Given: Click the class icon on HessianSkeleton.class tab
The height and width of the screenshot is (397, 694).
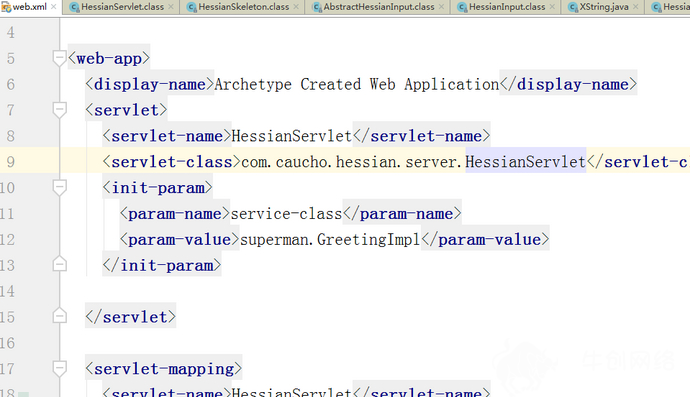Looking at the screenshot, I should click(191, 7).
